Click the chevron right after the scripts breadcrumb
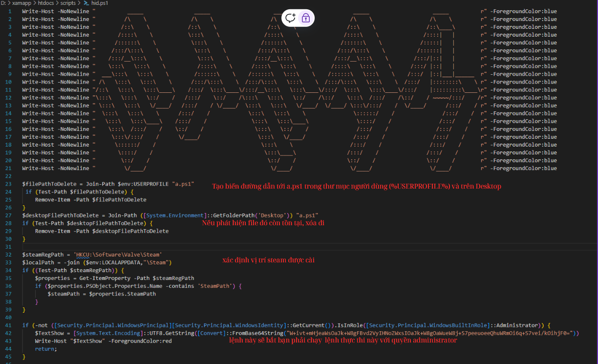 (80, 3)
